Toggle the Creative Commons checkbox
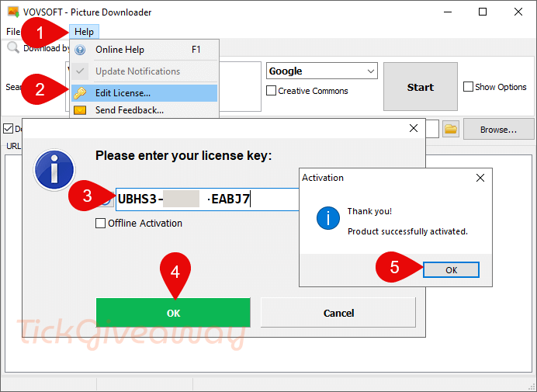 tap(272, 91)
